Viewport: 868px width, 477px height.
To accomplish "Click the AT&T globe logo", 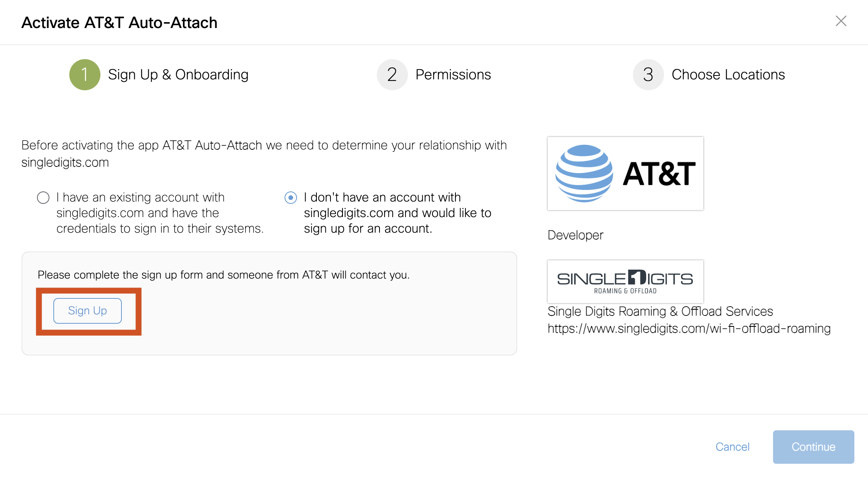I will [584, 174].
